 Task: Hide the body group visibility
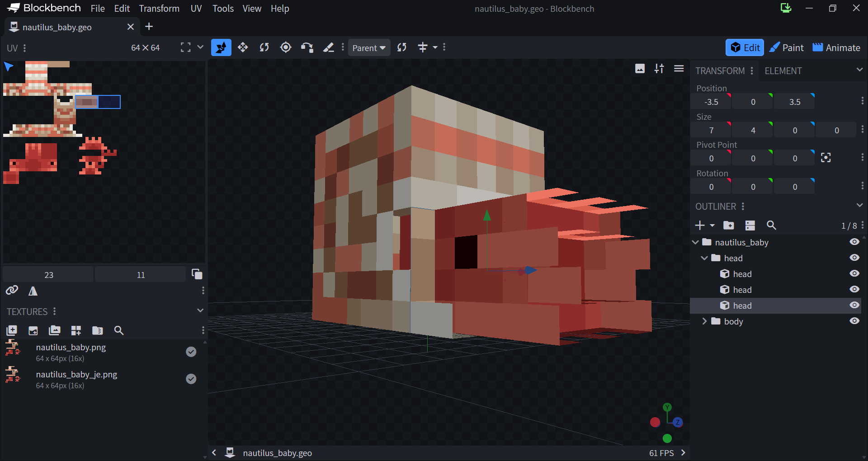point(854,321)
